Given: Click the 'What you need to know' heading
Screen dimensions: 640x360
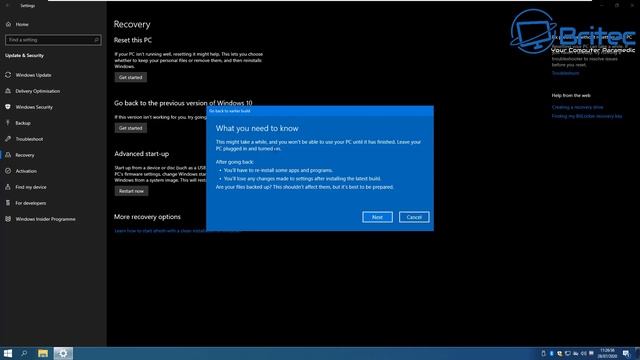Looking at the screenshot, I should 257,128.
